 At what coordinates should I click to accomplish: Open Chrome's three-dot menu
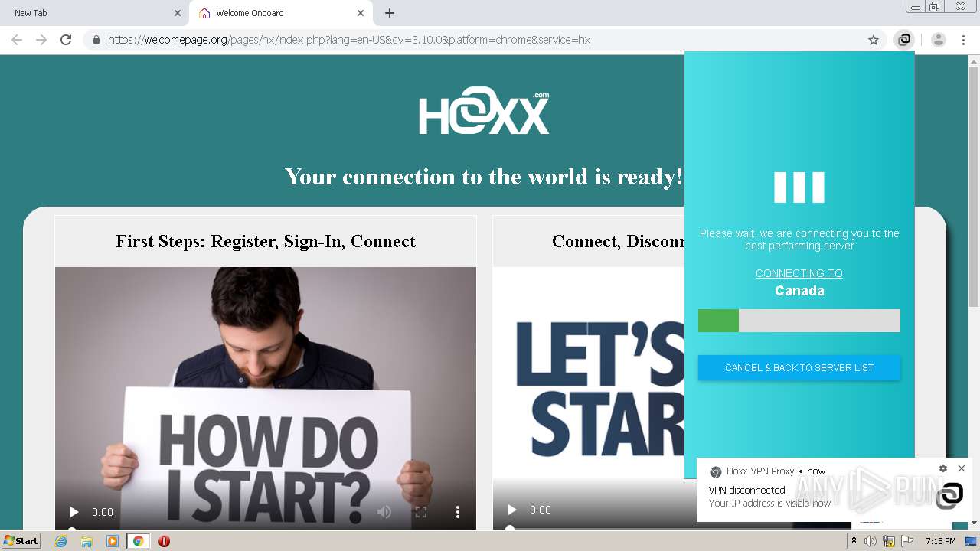pos(963,40)
